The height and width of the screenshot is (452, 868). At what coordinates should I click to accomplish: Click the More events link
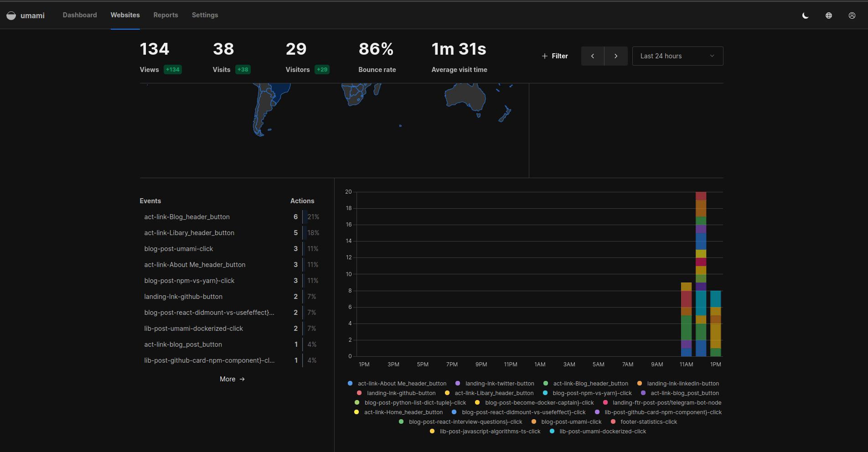[x=232, y=379]
